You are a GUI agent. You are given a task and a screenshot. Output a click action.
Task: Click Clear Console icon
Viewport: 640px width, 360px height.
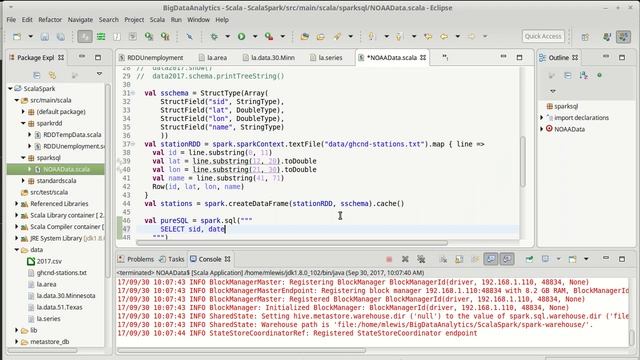click(x=443, y=259)
